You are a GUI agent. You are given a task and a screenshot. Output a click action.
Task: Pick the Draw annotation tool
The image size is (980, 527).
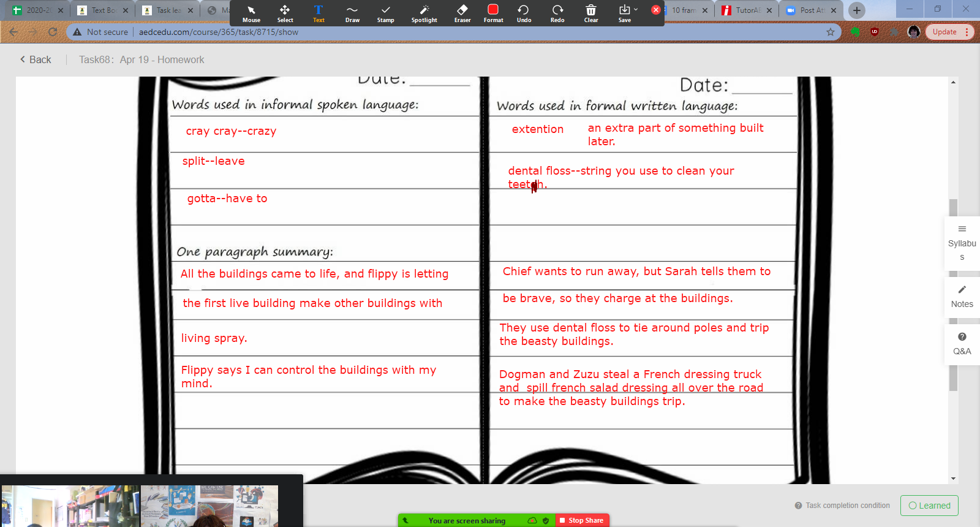click(x=352, y=13)
